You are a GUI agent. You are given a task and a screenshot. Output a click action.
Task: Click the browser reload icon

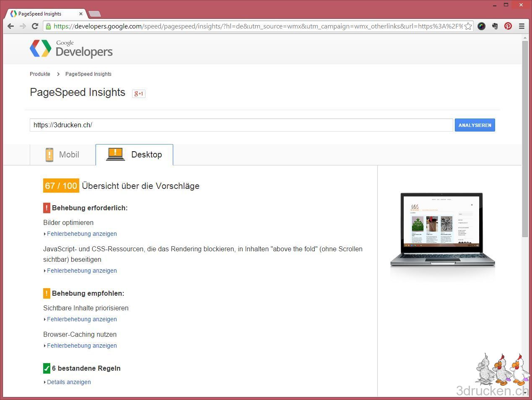pyautogui.click(x=35, y=26)
